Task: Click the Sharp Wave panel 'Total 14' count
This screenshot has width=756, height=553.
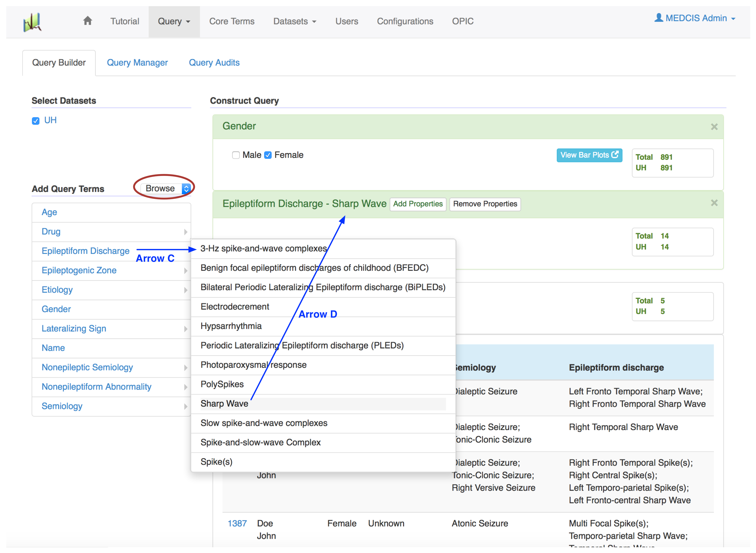Action: (652, 236)
